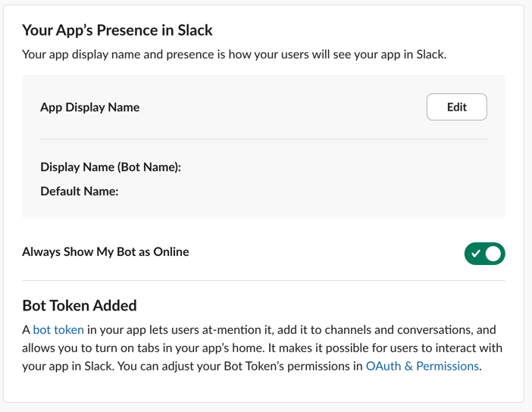The width and height of the screenshot is (532, 412).
Task: Click the Display Name (Bot Name) label
Action: coord(111,167)
